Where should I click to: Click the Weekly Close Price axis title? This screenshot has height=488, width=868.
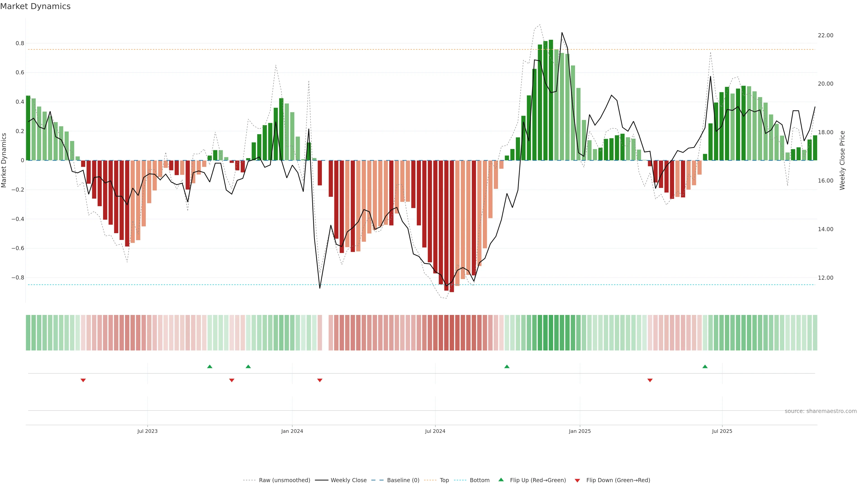[842, 160]
